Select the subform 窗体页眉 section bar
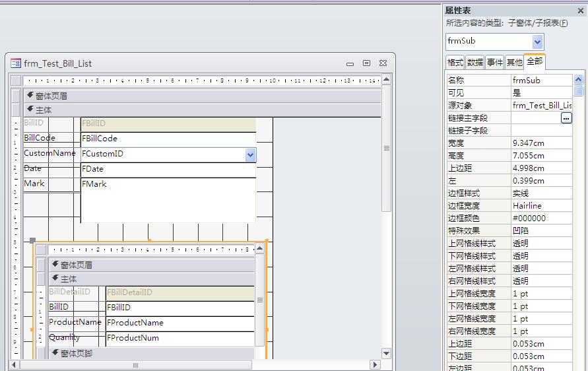Screen dimensions: 588x371 click(152, 265)
